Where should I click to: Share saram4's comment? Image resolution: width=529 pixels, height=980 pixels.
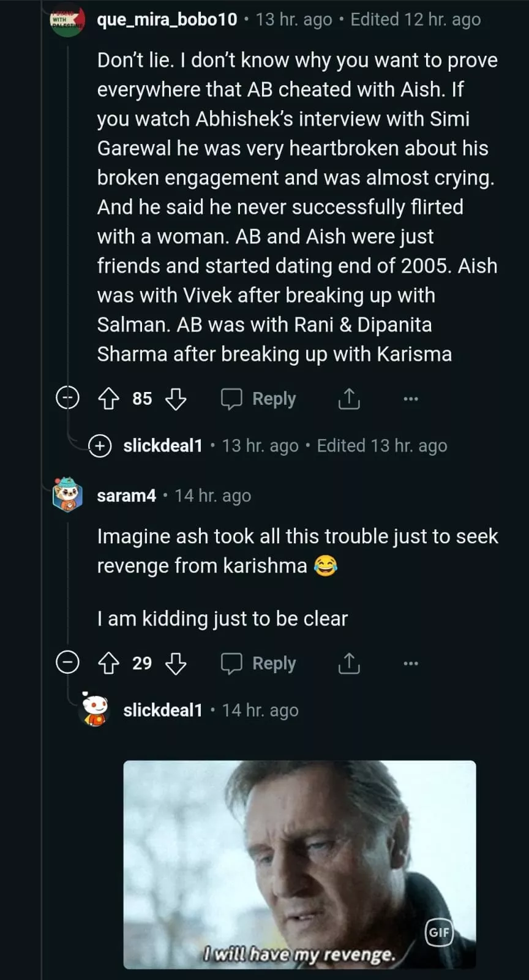point(349,663)
